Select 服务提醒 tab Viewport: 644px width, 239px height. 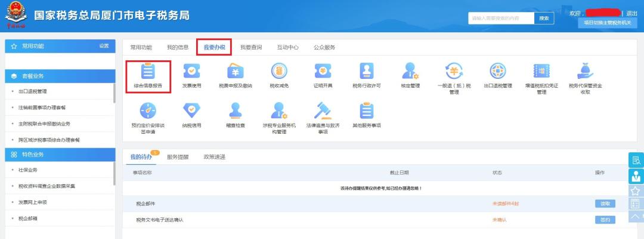(x=178, y=157)
